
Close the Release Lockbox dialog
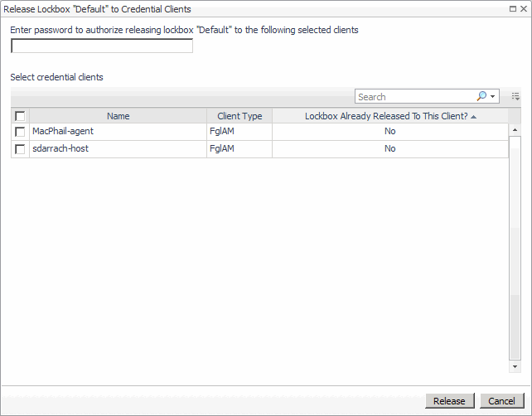(x=524, y=8)
